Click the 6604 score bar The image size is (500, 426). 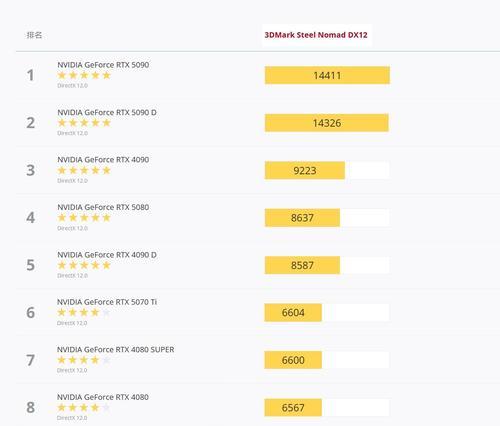(293, 313)
